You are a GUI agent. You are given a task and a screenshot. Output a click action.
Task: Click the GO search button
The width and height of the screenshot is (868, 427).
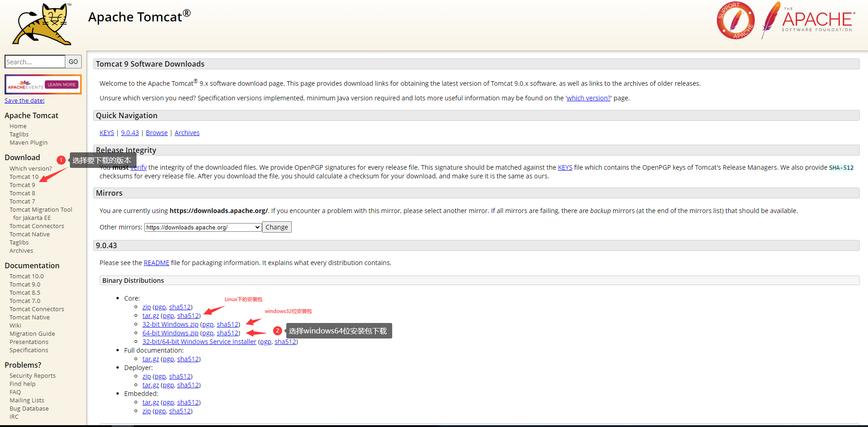click(x=73, y=62)
